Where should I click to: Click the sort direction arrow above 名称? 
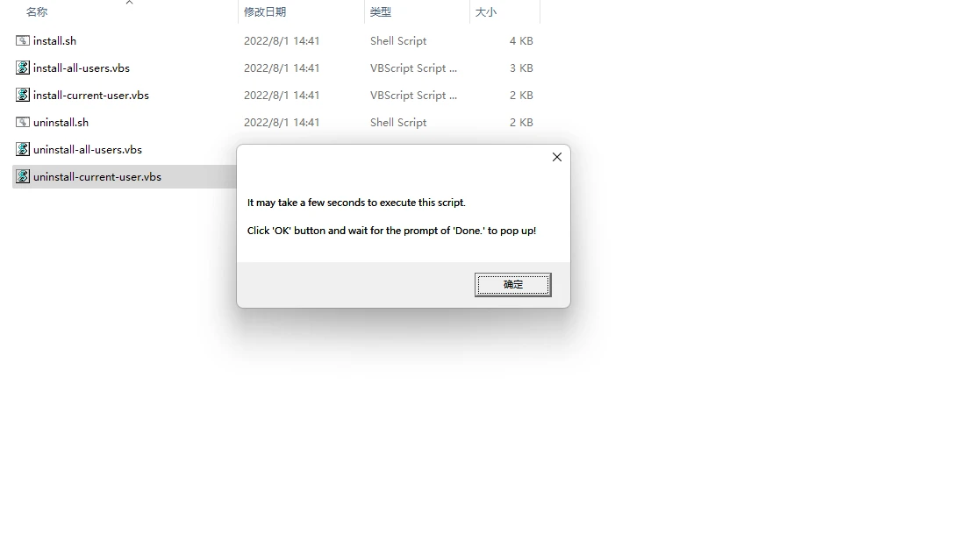click(129, 3)
